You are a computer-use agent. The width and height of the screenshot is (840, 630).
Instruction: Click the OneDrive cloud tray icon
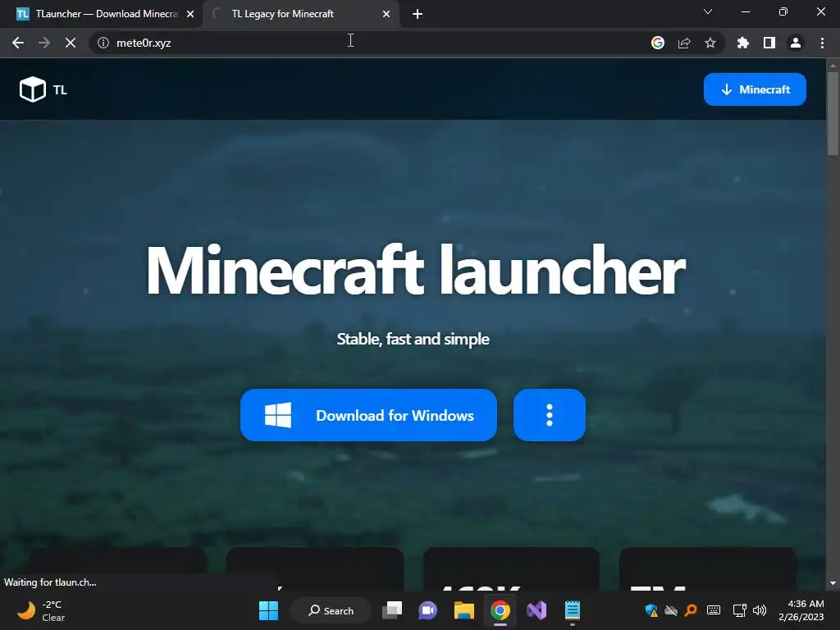(671, 610)
